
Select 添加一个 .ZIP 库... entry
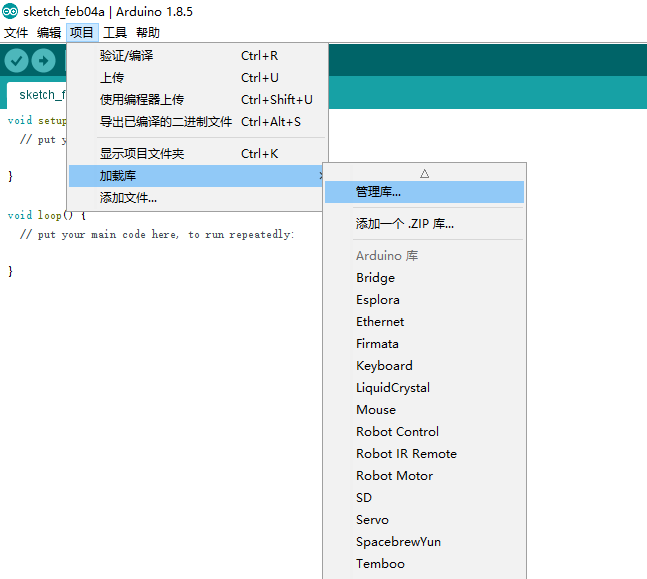pyautogui.click(x=424, y=224)
